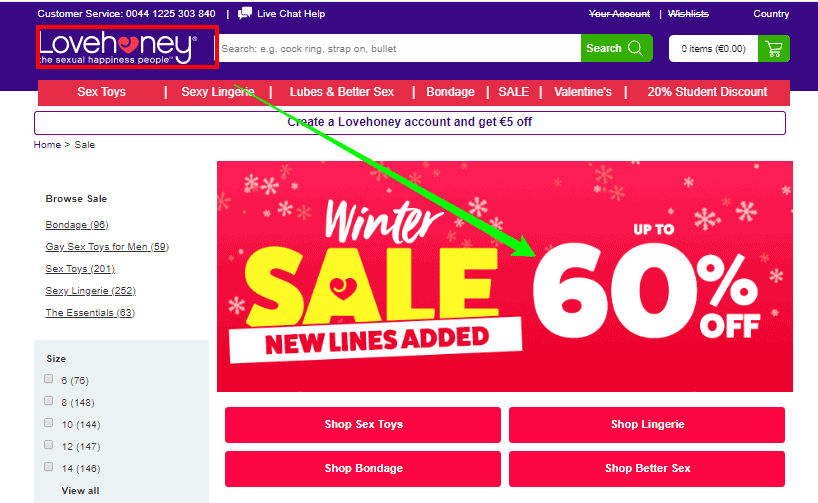Click the Lovehoney logo
This screenshot has width=818, height=503.
[118, 47]
